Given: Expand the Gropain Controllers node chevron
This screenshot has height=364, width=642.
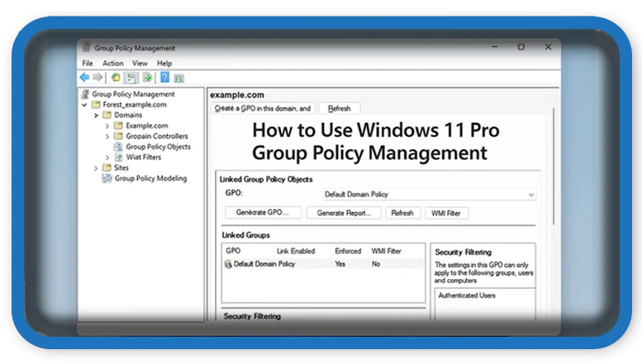Looking at the screenshot, I should click(107, 136).
